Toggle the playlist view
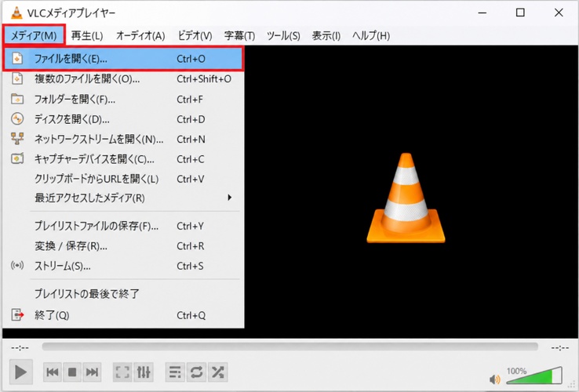 (175, 372)
